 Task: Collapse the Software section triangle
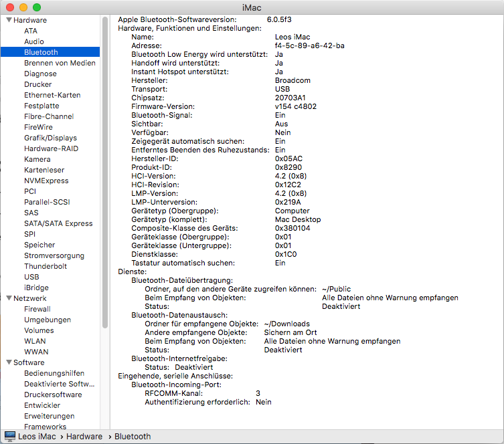pos(8,362)
